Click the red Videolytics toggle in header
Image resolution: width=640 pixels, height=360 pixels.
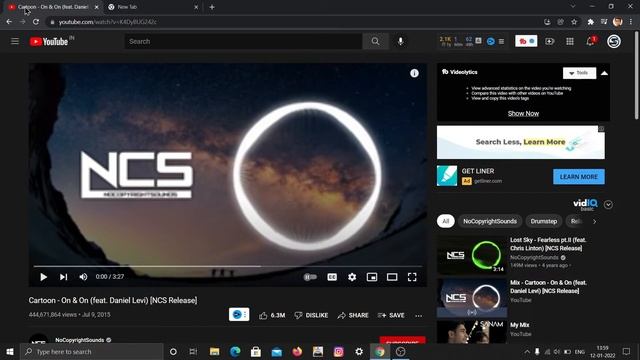(526, 41)
